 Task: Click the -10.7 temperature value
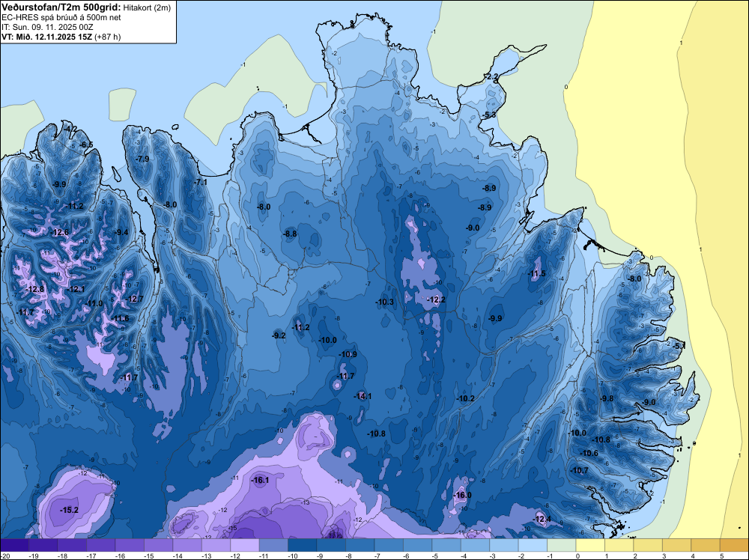[580, 471]
